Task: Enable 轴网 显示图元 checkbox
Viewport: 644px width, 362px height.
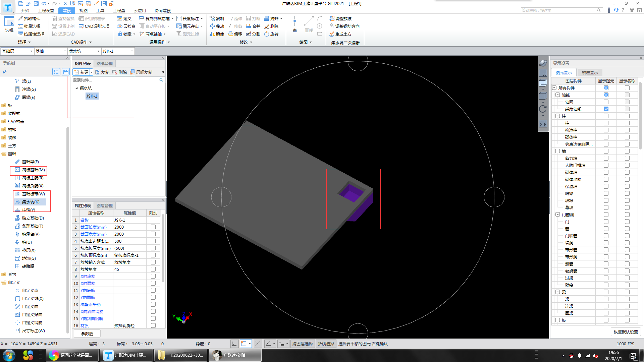Action: (x=606, y=102)
